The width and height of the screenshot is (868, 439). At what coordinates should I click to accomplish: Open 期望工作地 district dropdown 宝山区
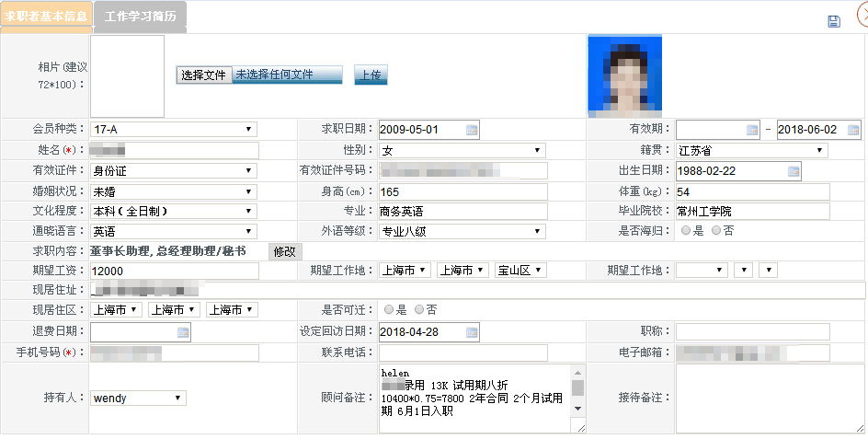coord(521,271)
